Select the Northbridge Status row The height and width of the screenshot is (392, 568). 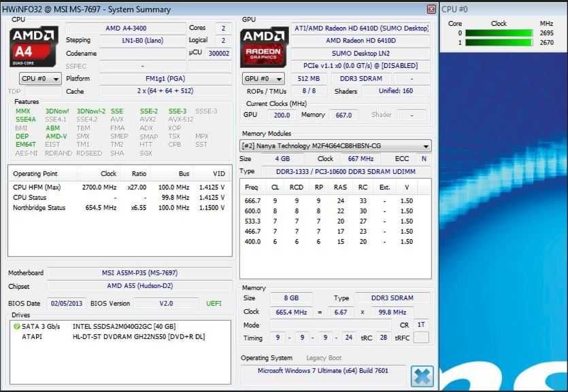pos(119,208)
